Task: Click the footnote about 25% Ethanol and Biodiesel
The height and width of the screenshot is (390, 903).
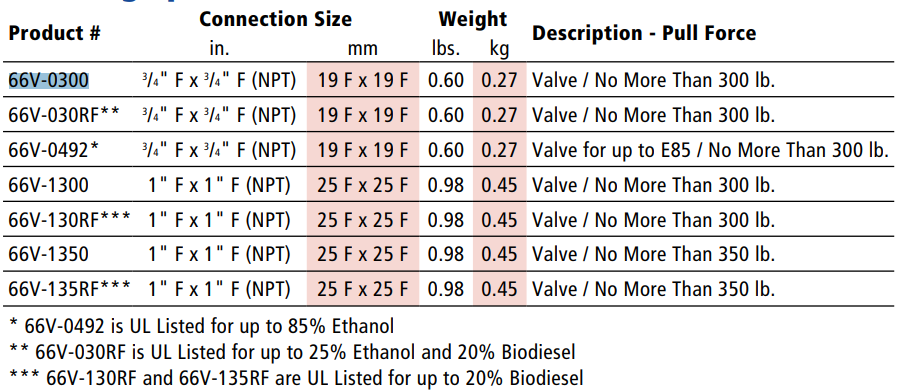Action: (293, 351)
